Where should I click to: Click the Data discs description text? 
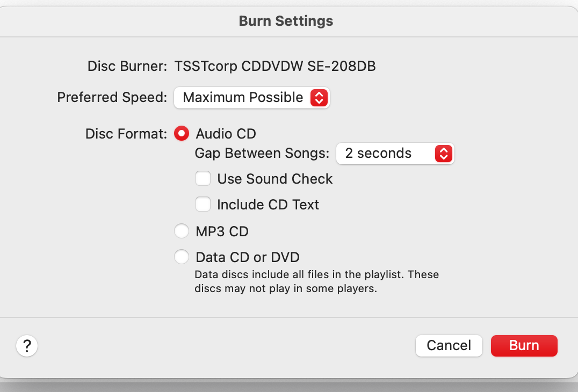click(x=316, y=281)
